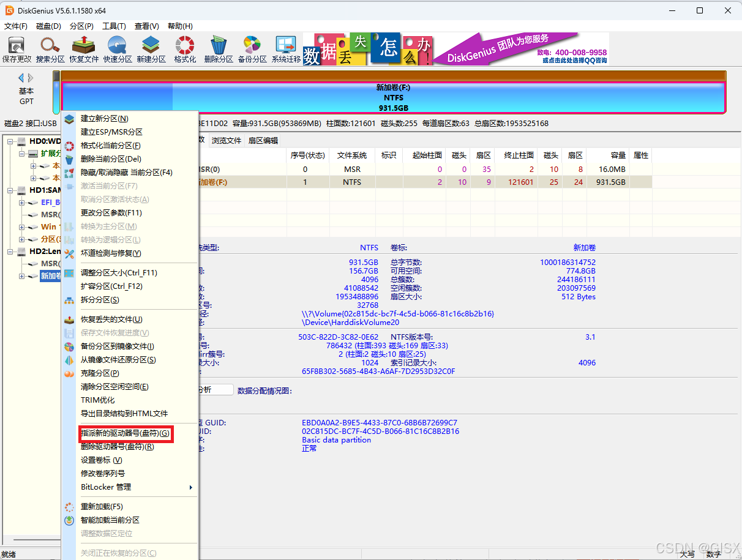Expand the 新加卷 partition tree node
Viewport: 742px width, 560px height.
(22, 276)
